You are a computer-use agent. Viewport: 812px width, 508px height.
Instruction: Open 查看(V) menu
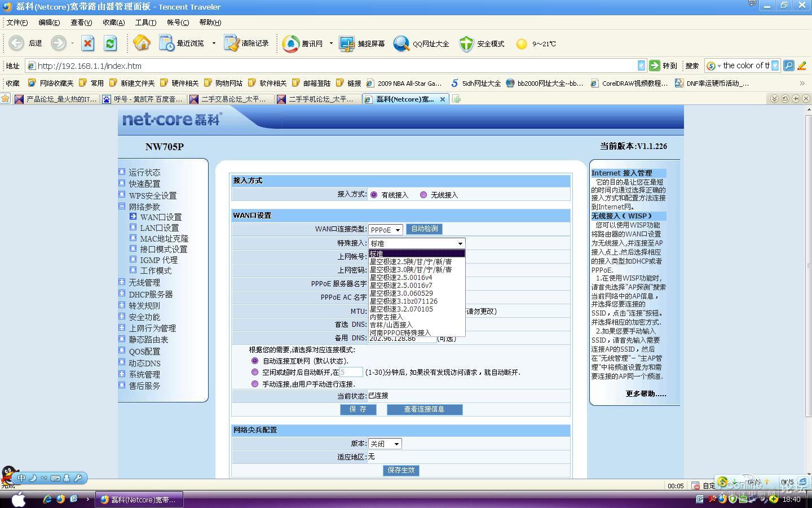81,23
